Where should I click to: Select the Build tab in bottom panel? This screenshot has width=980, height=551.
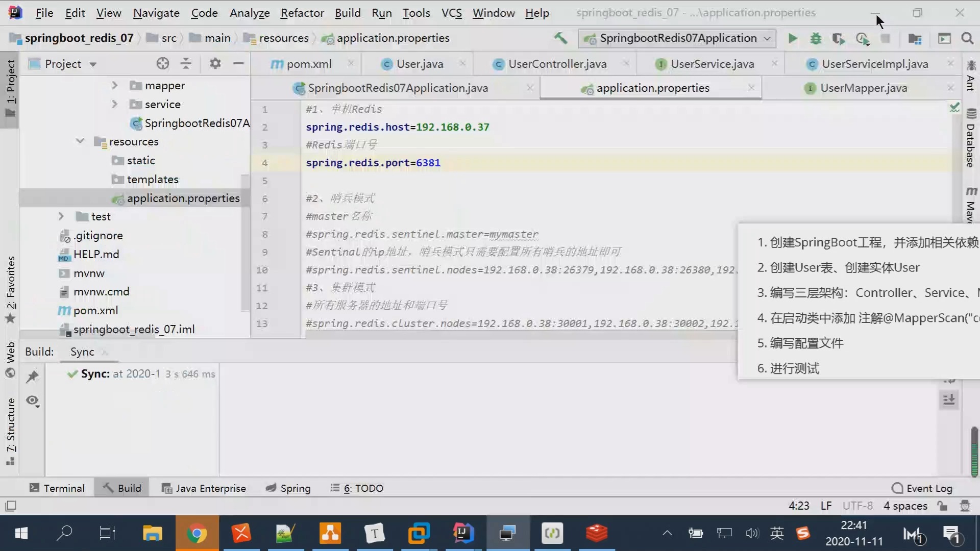click(122, 488)
